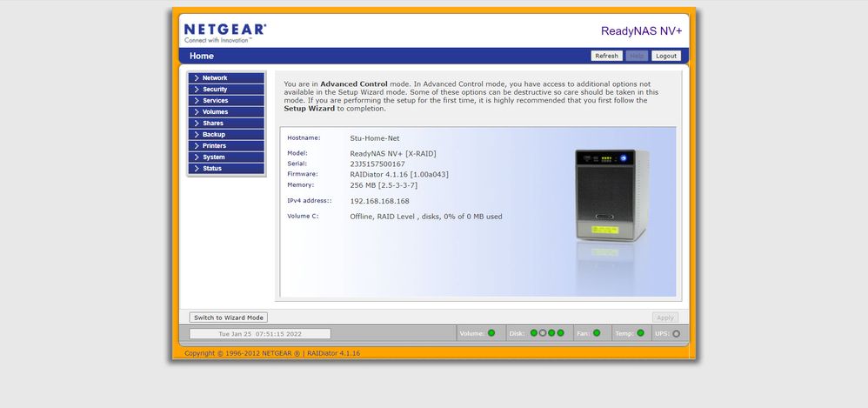
Task: Open the Status menu item
Action: tap(226, 168)
